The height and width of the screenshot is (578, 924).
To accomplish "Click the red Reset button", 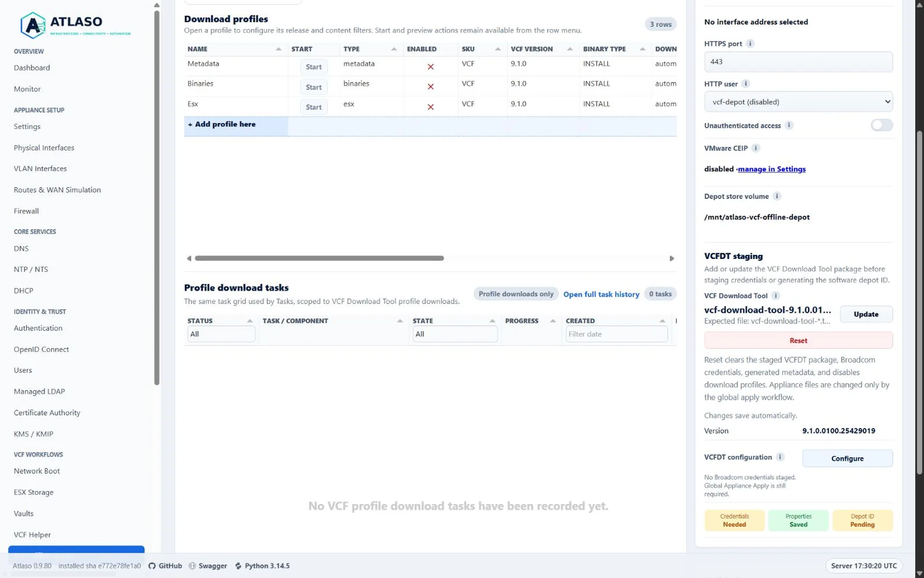I will pyautogui.click(x=798, y=340).
